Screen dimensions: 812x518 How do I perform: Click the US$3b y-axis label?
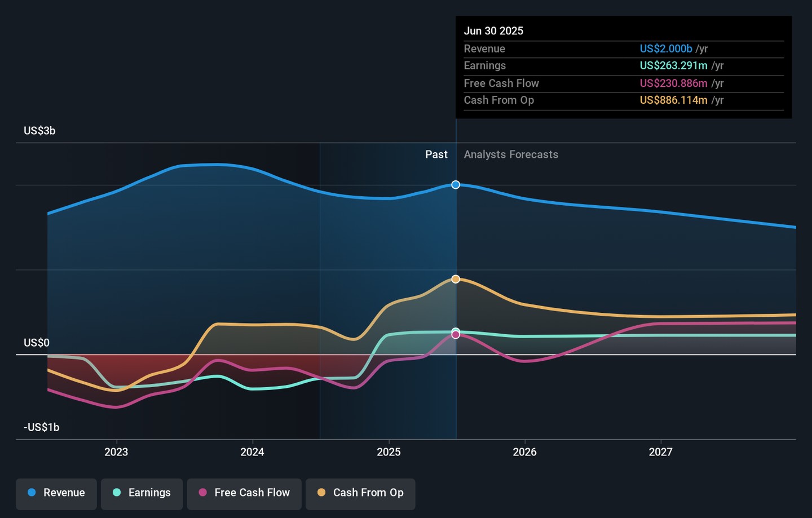pyautogui.click(x=39, y=131)
